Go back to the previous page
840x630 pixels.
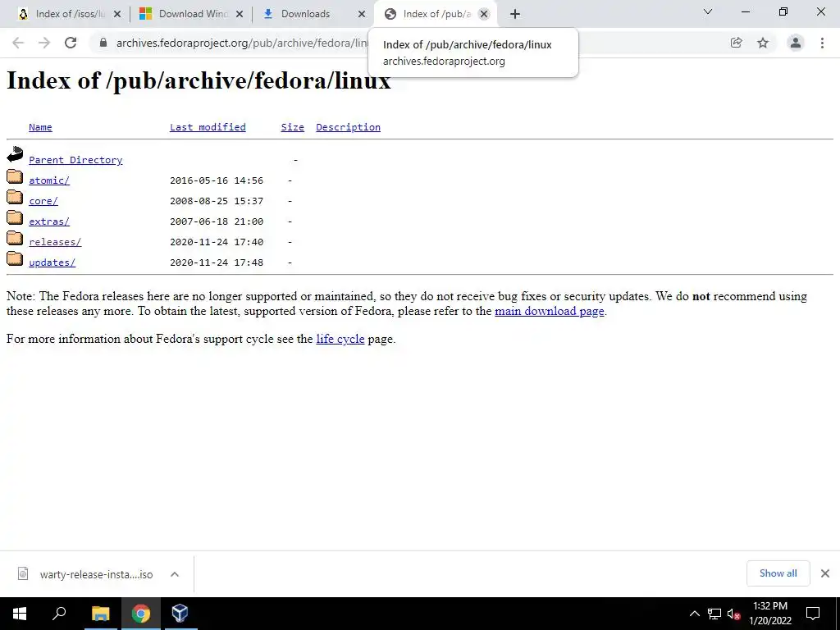tap(18, 43)
